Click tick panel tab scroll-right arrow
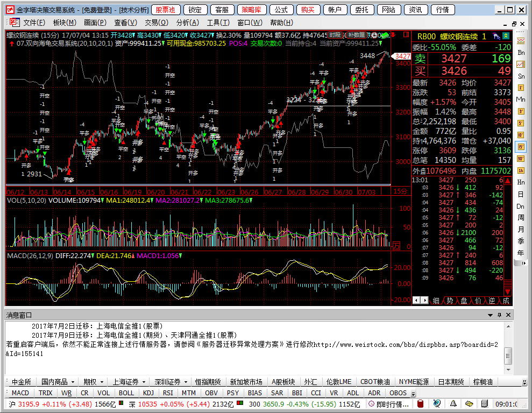This screenshot has width=532, height=413. point(424,300)
